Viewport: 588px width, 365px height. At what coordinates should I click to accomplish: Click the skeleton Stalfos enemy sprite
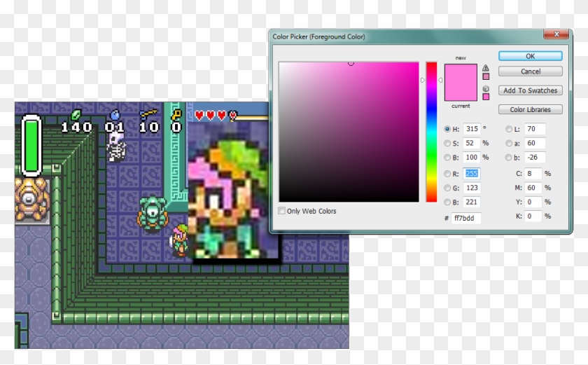click(x=116, y=147)
